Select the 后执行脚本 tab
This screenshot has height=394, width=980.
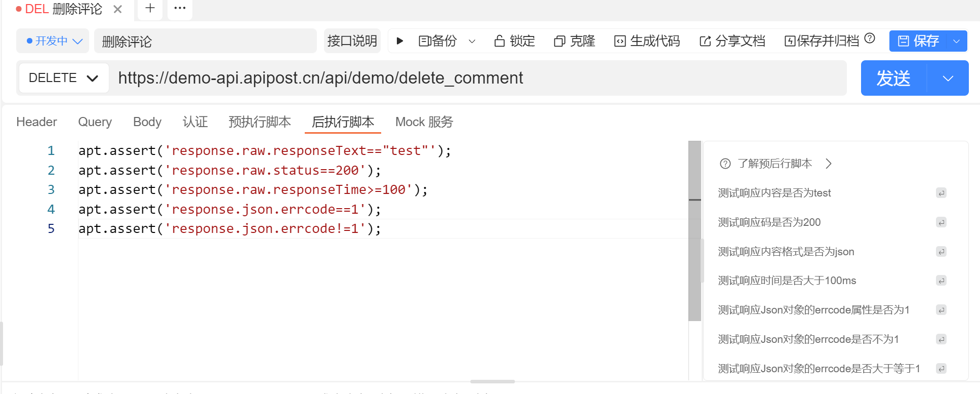click(x=343, y=122)
